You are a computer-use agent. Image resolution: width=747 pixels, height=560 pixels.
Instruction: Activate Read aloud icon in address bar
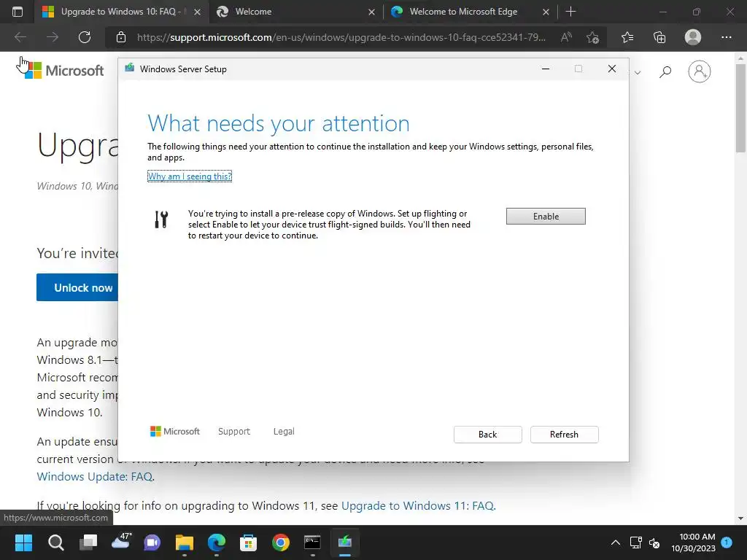[x=566, y=37]
